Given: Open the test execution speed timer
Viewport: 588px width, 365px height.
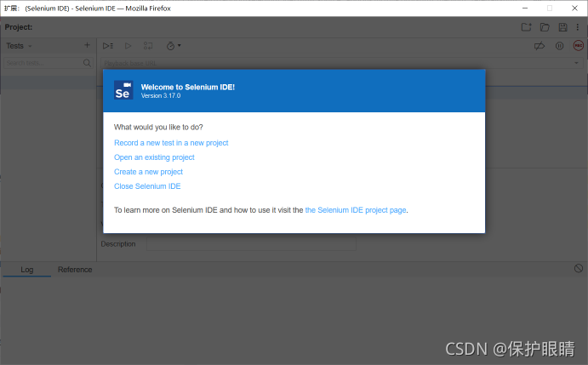Looking at the screenshot, I should pyautogui.click(x=174, y=46).
